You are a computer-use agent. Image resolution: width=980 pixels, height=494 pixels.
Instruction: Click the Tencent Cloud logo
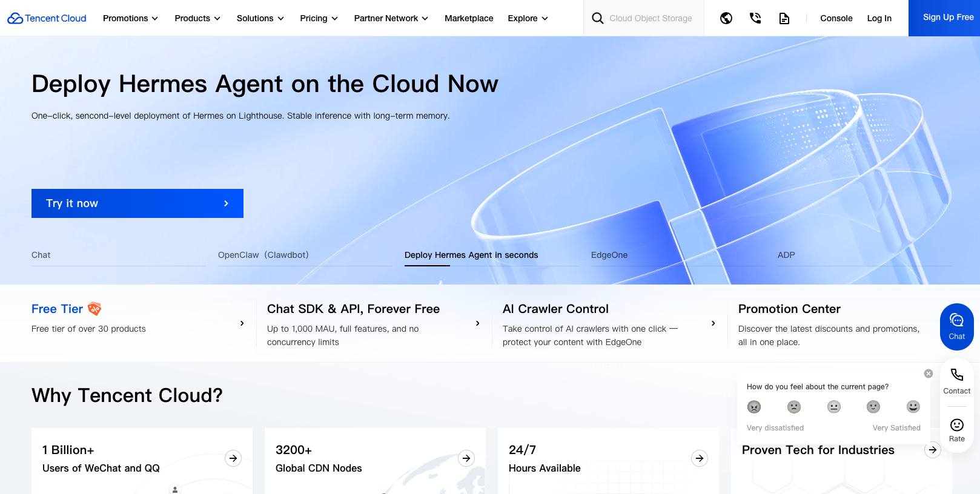(47, 18)
